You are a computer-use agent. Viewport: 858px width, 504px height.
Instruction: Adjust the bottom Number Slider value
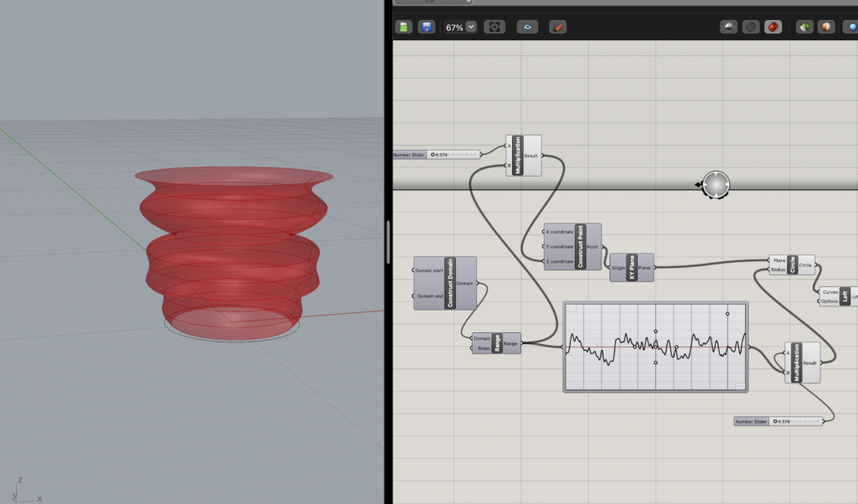point(796,421)
